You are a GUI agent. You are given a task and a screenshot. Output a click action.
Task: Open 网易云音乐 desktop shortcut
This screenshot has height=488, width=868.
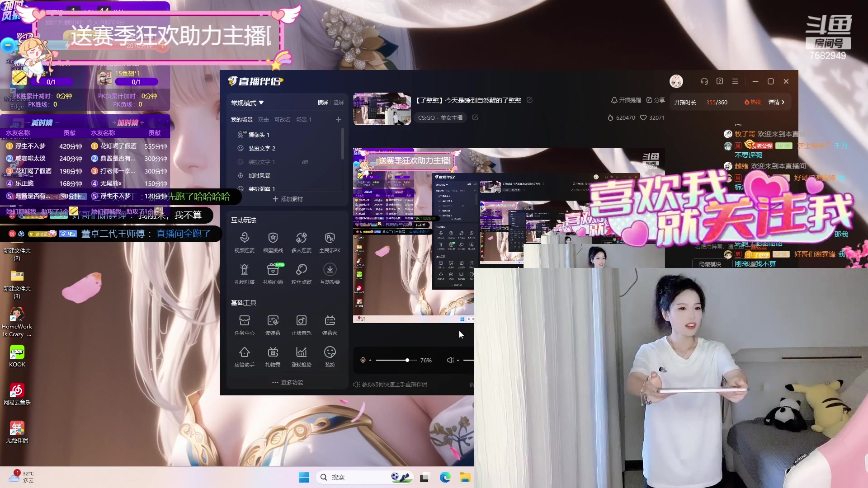(17, 394)
